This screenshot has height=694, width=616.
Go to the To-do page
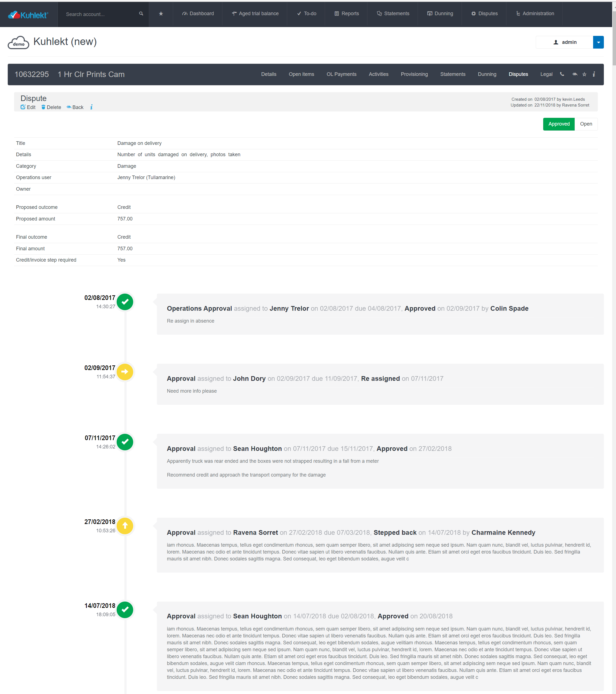point(306,14)
